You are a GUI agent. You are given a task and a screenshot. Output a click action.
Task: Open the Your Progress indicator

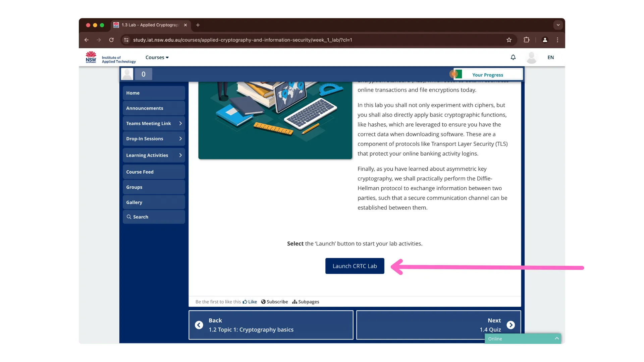(487, 75)
